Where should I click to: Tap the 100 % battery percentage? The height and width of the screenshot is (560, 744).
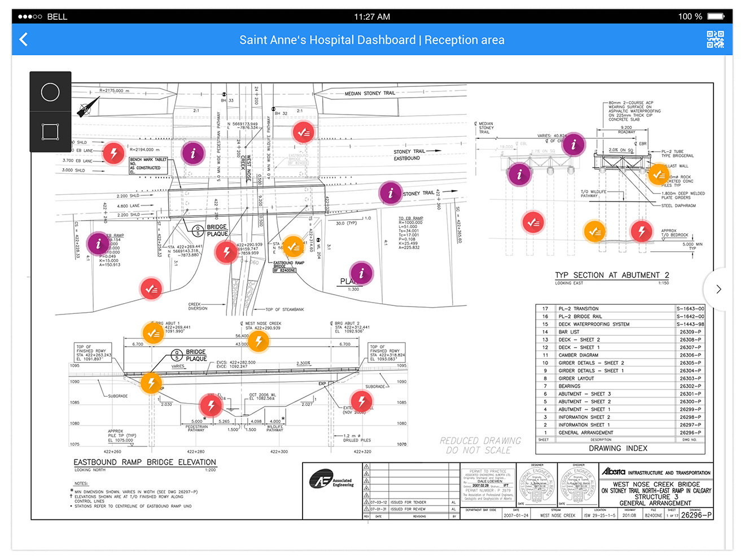click(690, 16)
